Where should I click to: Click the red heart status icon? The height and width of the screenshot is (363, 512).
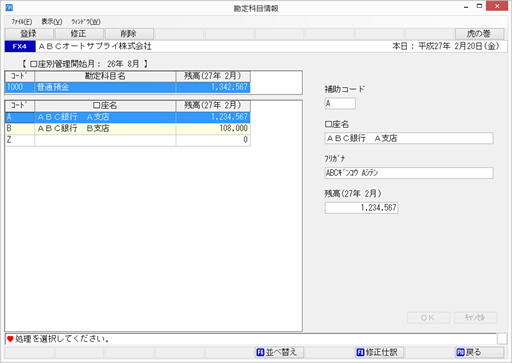10,339
